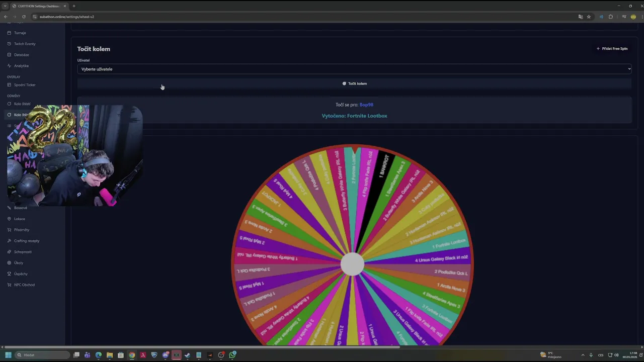Image resolution: width=644 pixels, height=362 pixels.
Task: Reload the page in browser toolbar
Action: 24,17
